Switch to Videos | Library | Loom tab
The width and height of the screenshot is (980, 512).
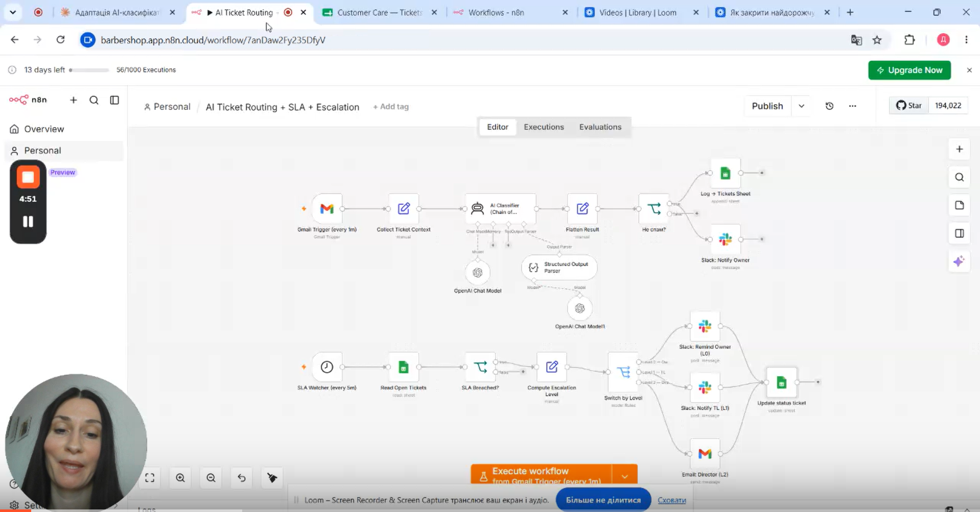(637, 12)
